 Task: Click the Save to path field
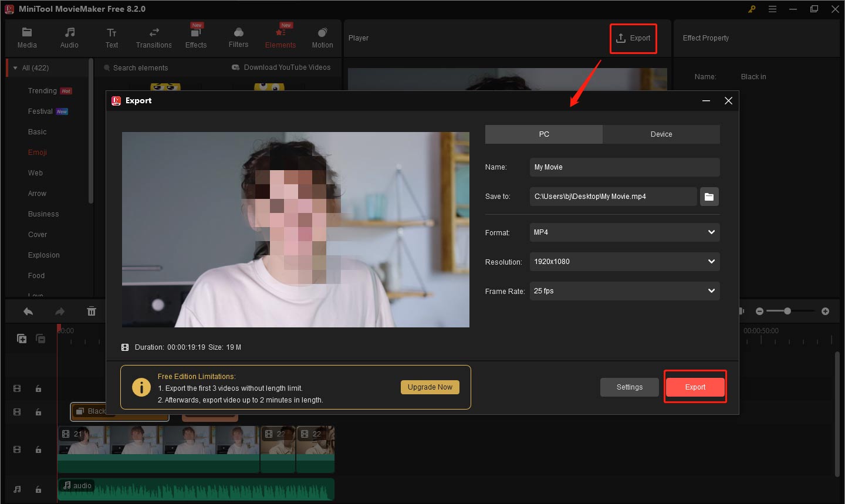coord(613,197)
